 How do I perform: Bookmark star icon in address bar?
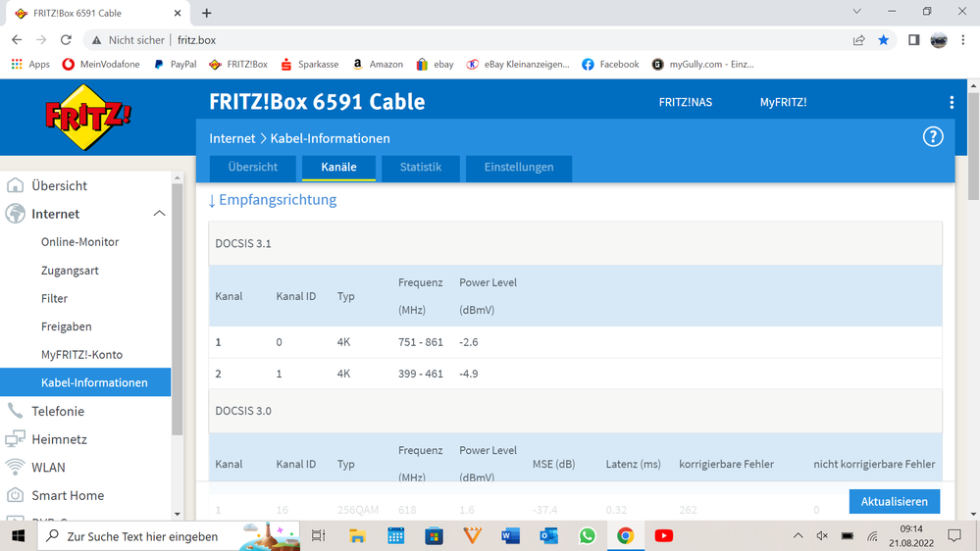(883, 40)
